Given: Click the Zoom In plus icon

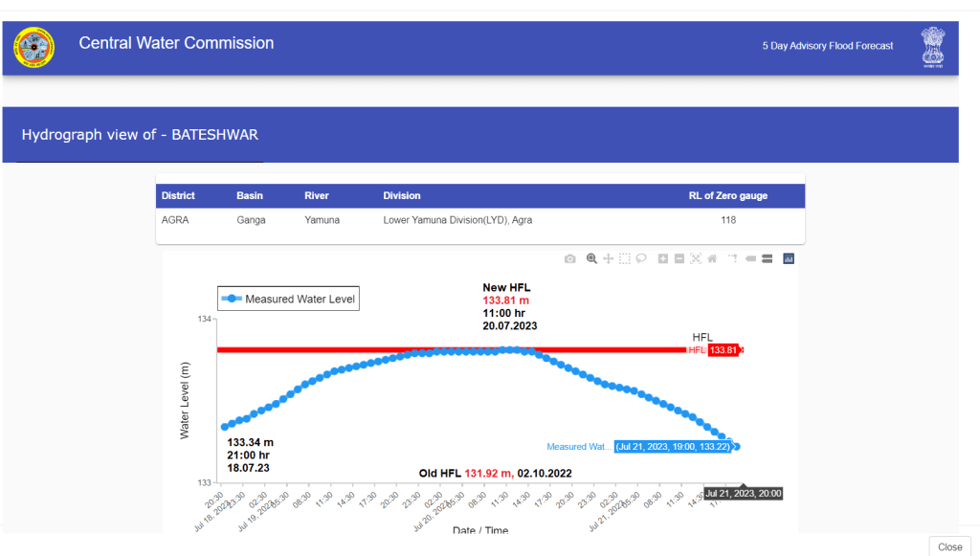Looking at the screenshot, I should click(x=662, y=258).
